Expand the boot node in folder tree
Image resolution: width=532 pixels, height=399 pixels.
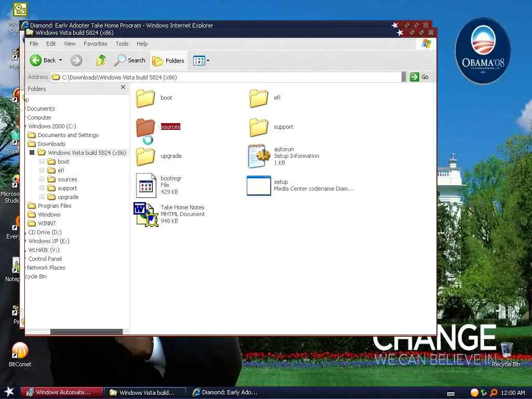tap(42, 162)
